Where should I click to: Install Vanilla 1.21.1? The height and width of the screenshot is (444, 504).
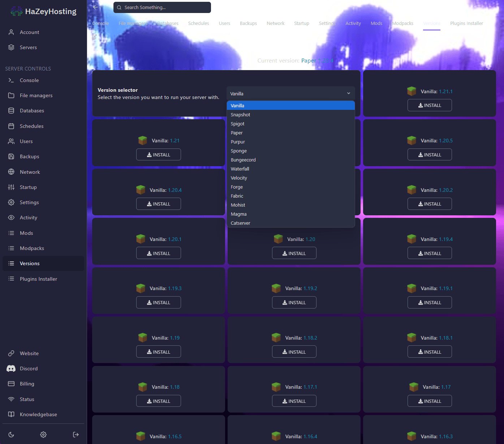[x=430, y=105]
